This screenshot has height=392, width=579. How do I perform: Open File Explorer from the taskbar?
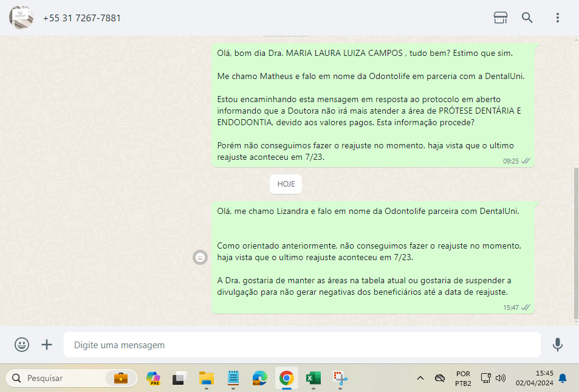pyautogui.click(x=207, y=379)
